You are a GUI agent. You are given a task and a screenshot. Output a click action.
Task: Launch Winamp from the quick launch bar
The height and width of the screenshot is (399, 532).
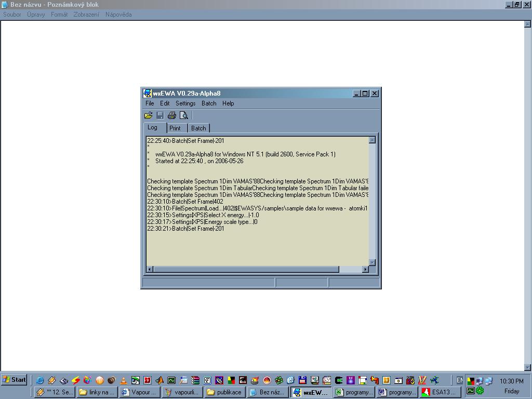tap(51, 380)
